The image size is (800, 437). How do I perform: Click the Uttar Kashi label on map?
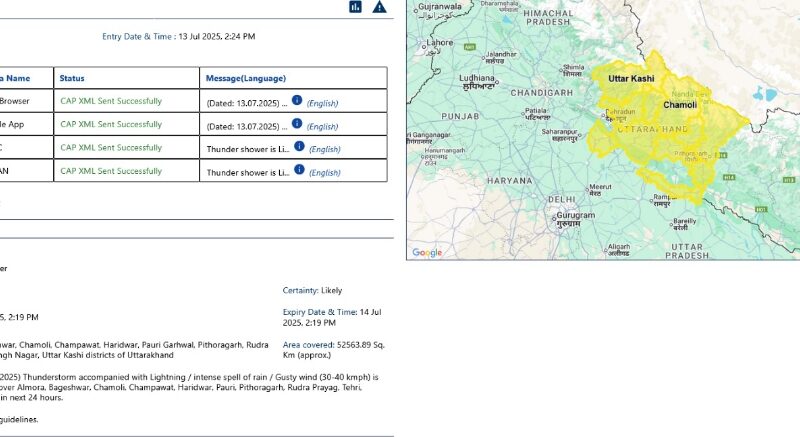point(630,78)
